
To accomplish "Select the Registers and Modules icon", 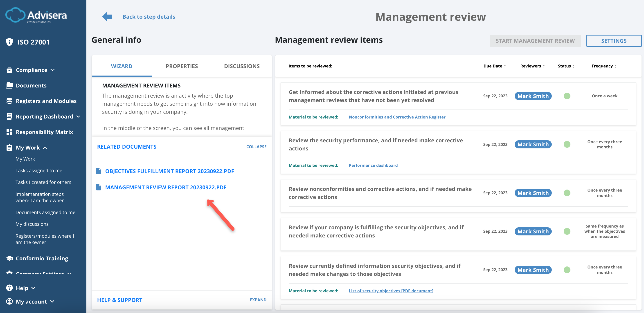I will pos(9,101).
